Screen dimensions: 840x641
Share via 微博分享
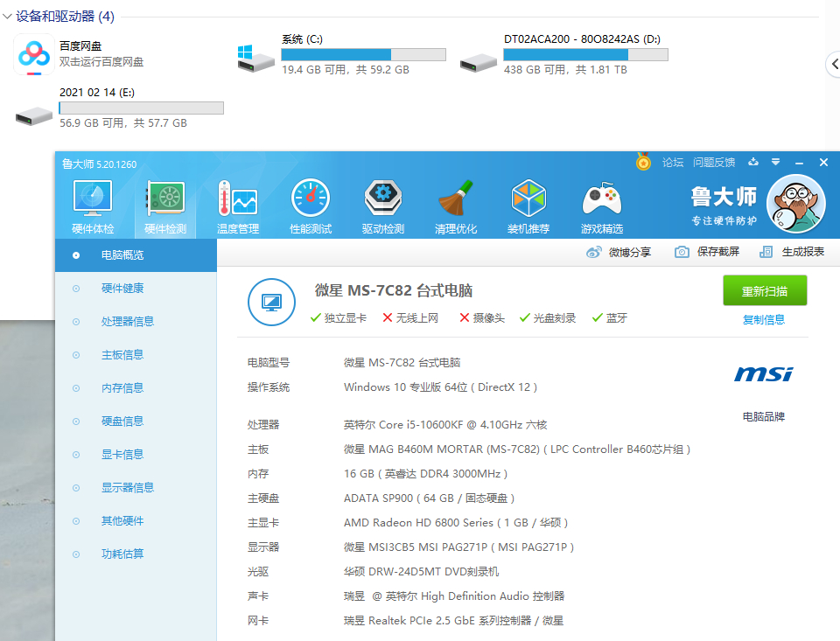point(619,252)
